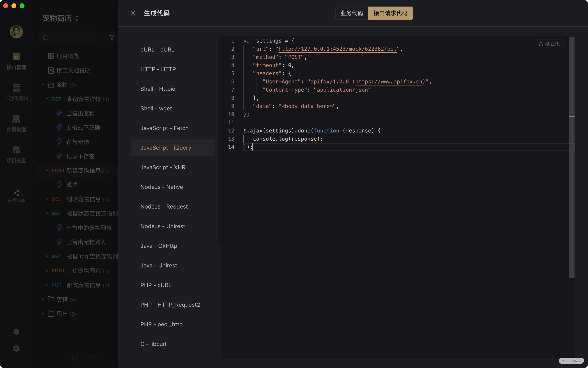This screenshot has height=368, width=588.
Task: Choose JavaScript - Fetch option
Action: point(173,128)
